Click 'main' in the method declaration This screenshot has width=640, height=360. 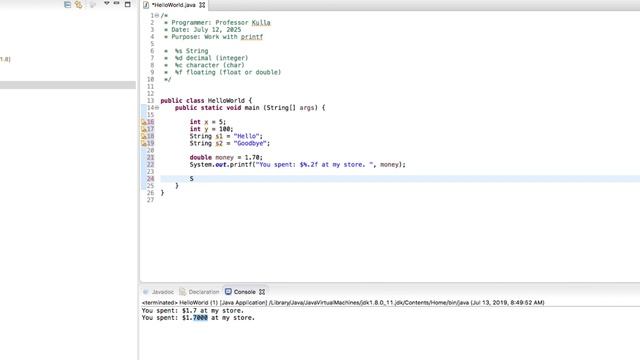[252, 108]
